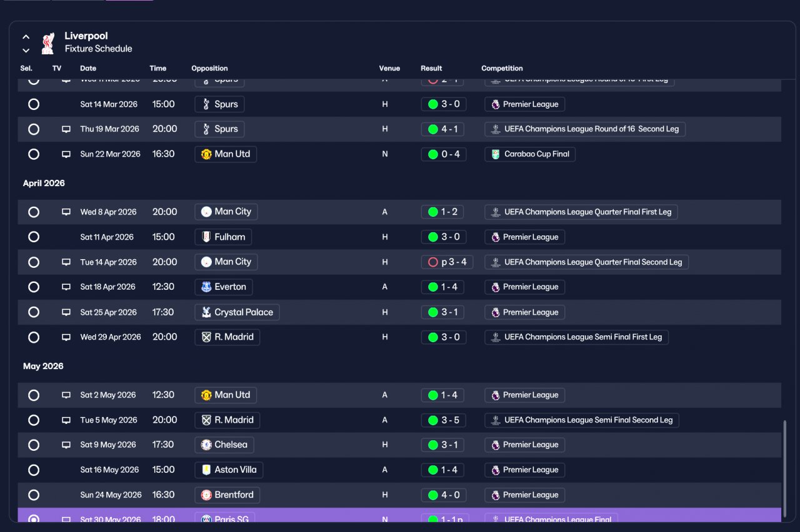Click TV icon on Chelsea fixture row
The height and width of the screenshot is (532, 800).
coord(66,445)
